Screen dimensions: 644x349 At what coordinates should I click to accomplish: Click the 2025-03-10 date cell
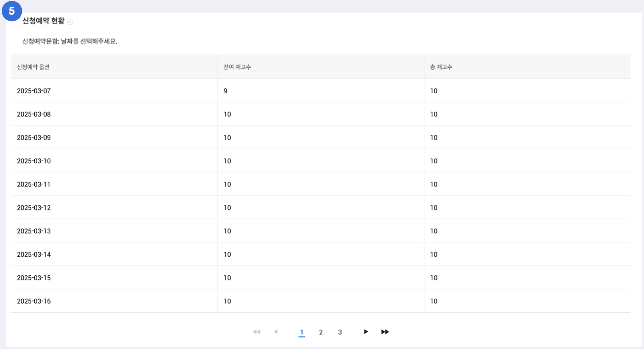click(34, 161)
